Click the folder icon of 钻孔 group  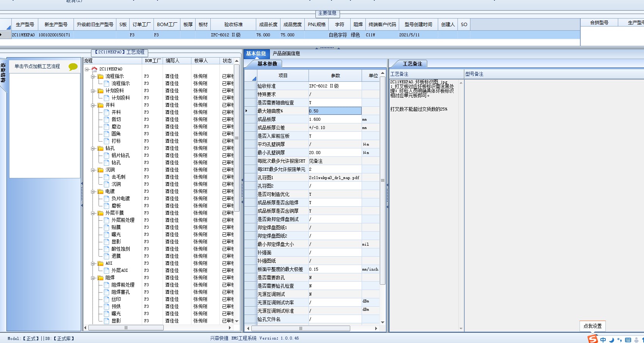[101, 148]
